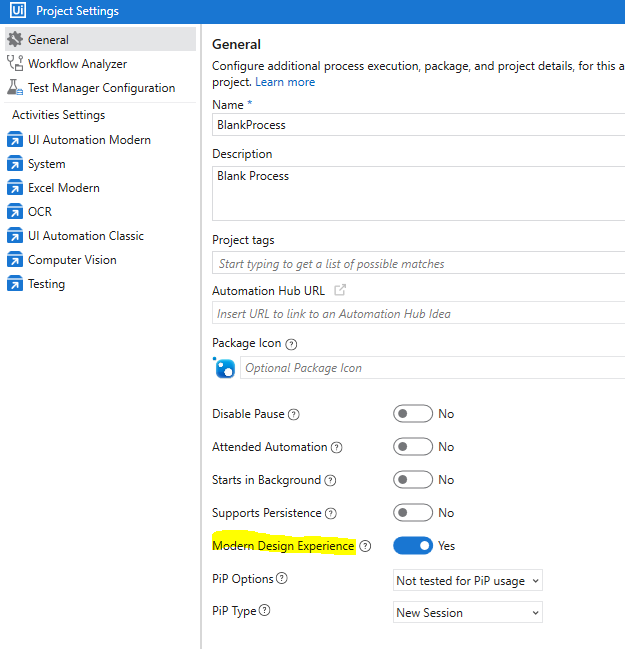Screen dimensions: 625x649
Task: Open Excel Modern activity settings
Action: (100, 187)
